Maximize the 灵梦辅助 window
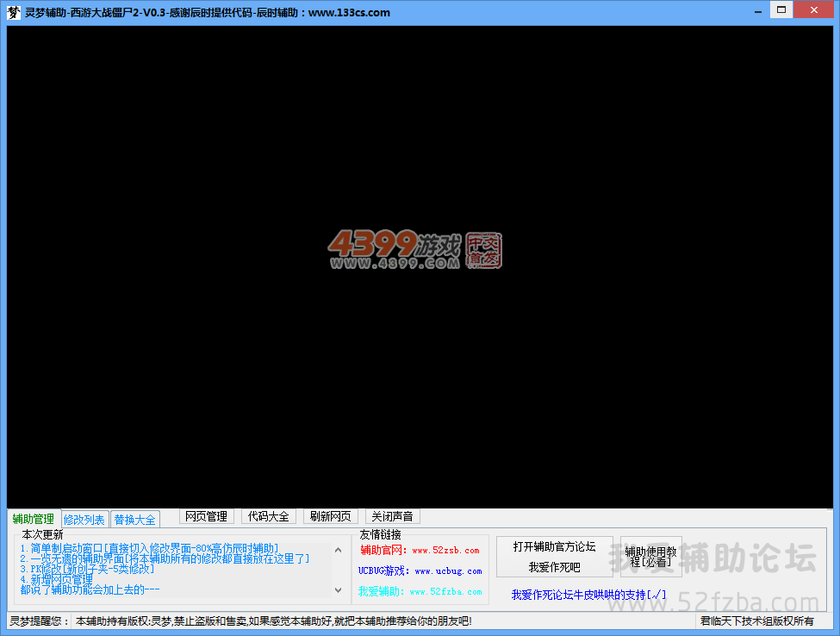Image resolution: width=840 pixels, height=636 pixels. point(781,10)
